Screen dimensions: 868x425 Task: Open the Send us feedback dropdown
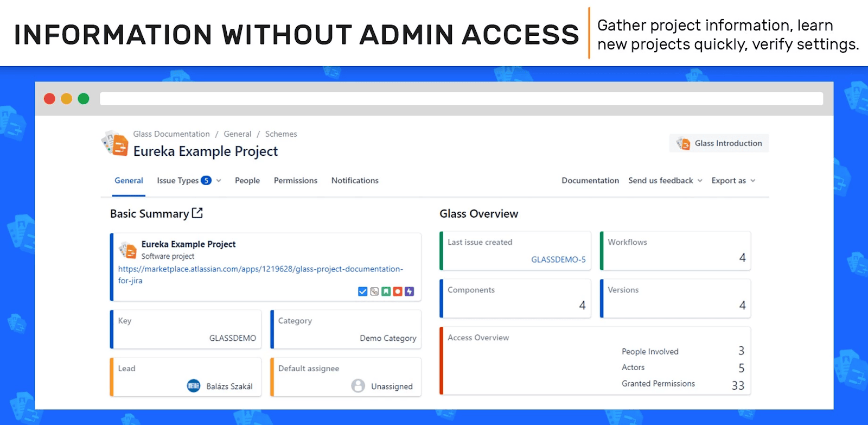pyautogui.click(x=665, y=180)
